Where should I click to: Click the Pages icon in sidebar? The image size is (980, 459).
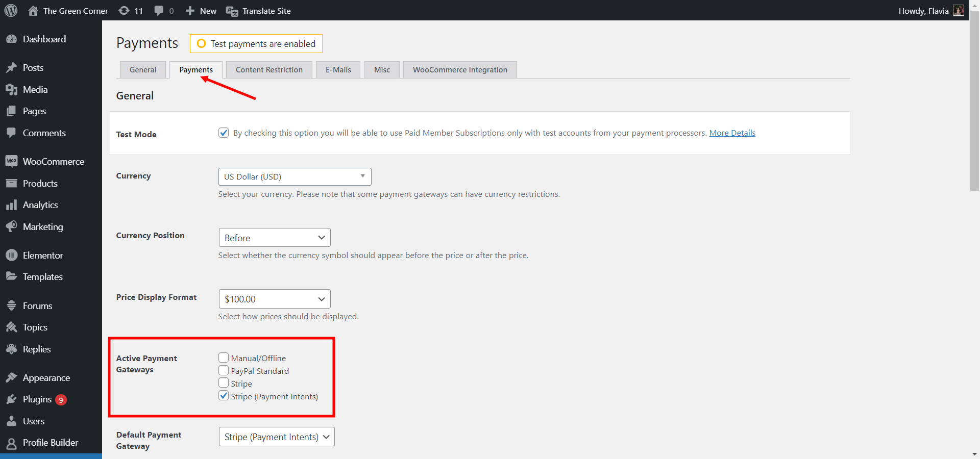coord(11,111)
